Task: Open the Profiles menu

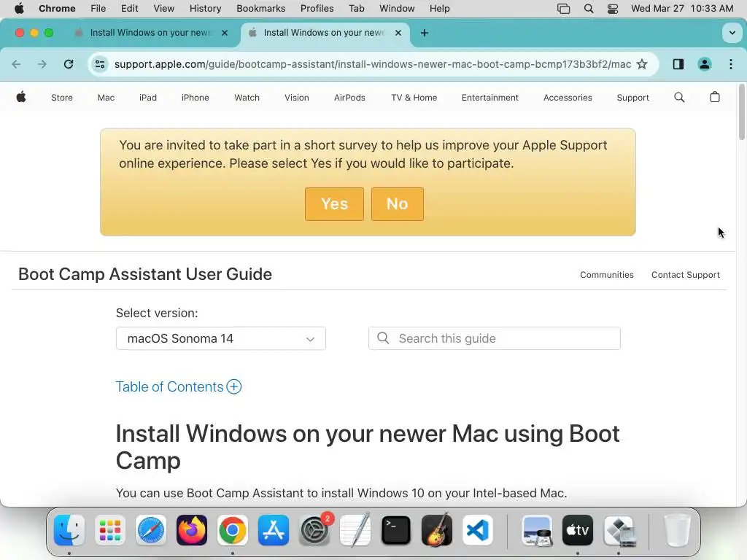Action: click(x=317, y=9)
